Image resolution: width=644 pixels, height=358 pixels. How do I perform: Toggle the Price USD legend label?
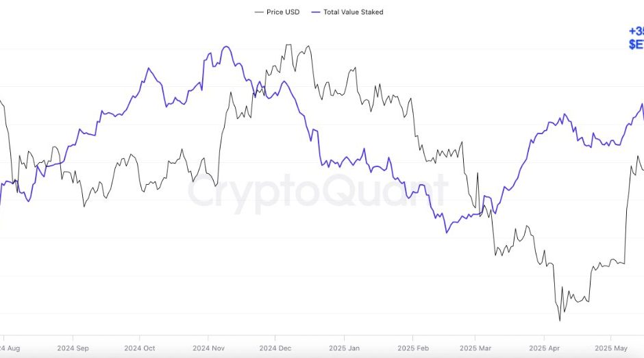(283, 12)
